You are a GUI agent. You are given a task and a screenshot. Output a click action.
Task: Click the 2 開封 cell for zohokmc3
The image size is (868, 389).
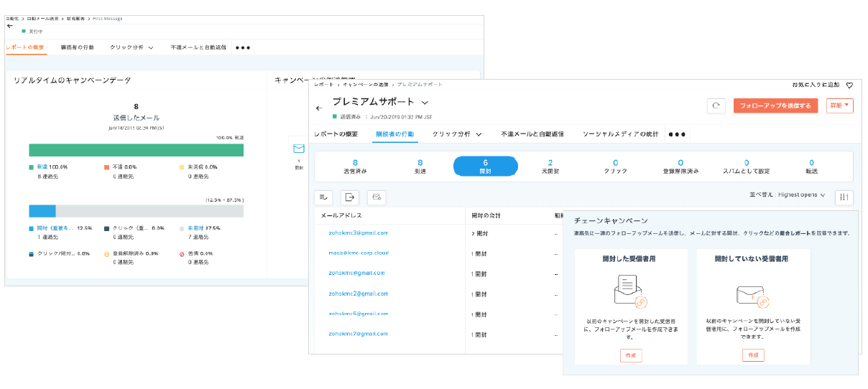(x=479, y=233)
